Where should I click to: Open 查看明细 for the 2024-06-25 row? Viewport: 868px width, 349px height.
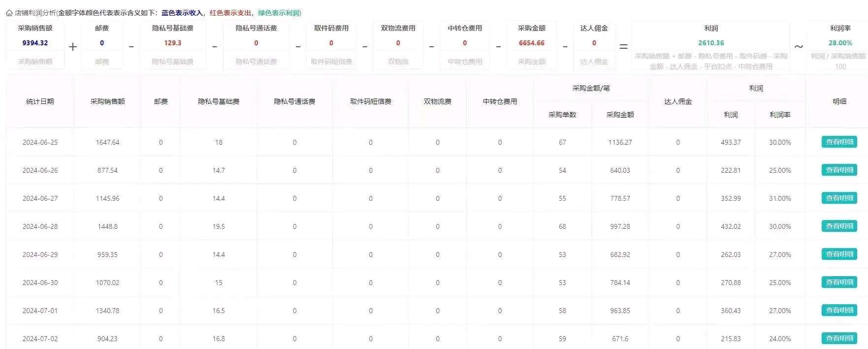(x=839, y=142)
